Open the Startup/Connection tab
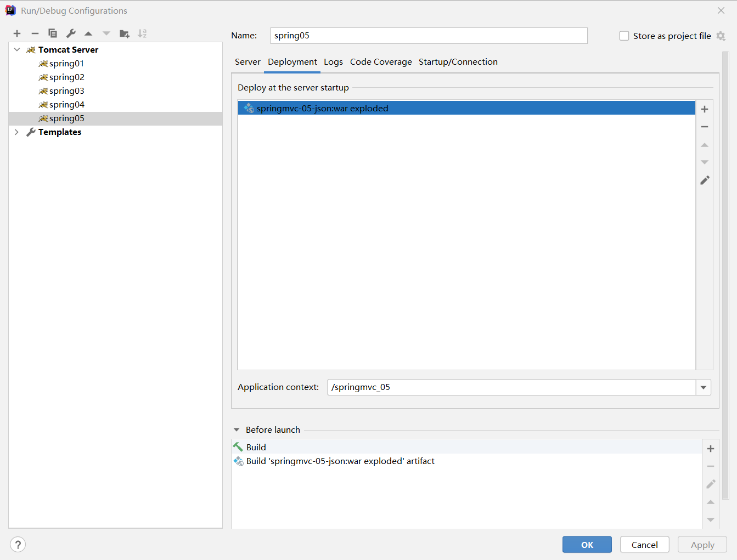Screen dimensions: 737x560 coord(458,62)
